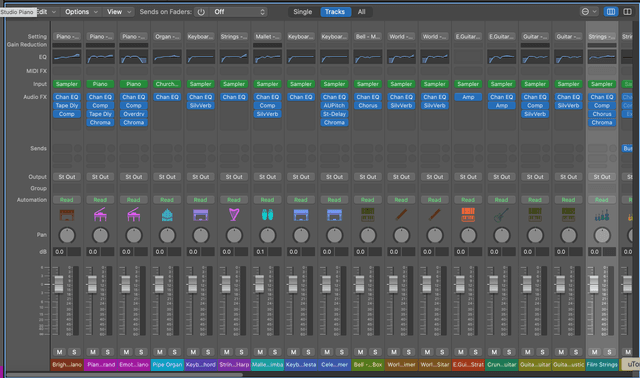
Task: Open Amp plugin on E.Gui...Strat strip
Action: pos(468,97)
